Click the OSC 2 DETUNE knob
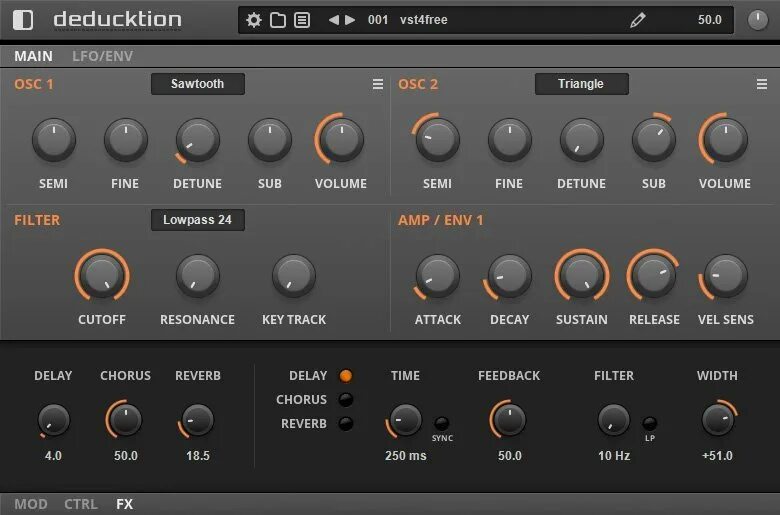780x515 pixels. click(x=582, y=140)
